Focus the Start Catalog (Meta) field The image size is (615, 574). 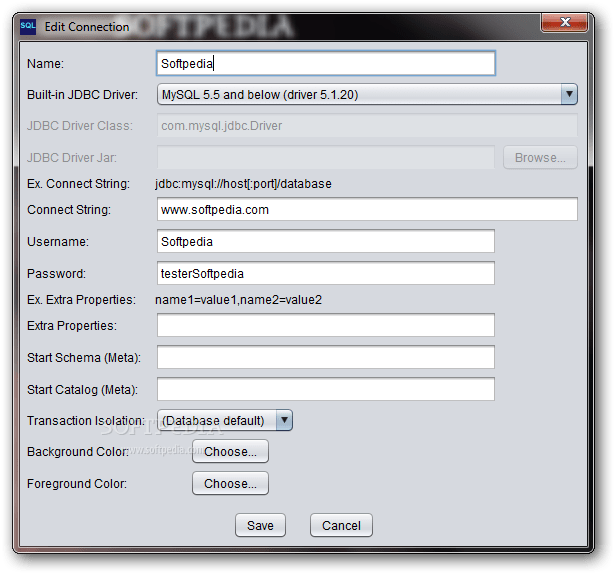pos(326,389)
